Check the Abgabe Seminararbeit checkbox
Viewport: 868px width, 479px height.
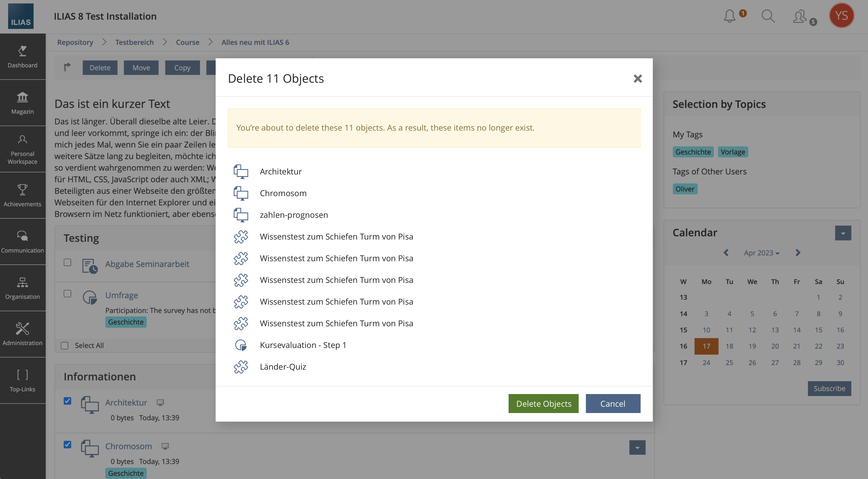(67, 262)
